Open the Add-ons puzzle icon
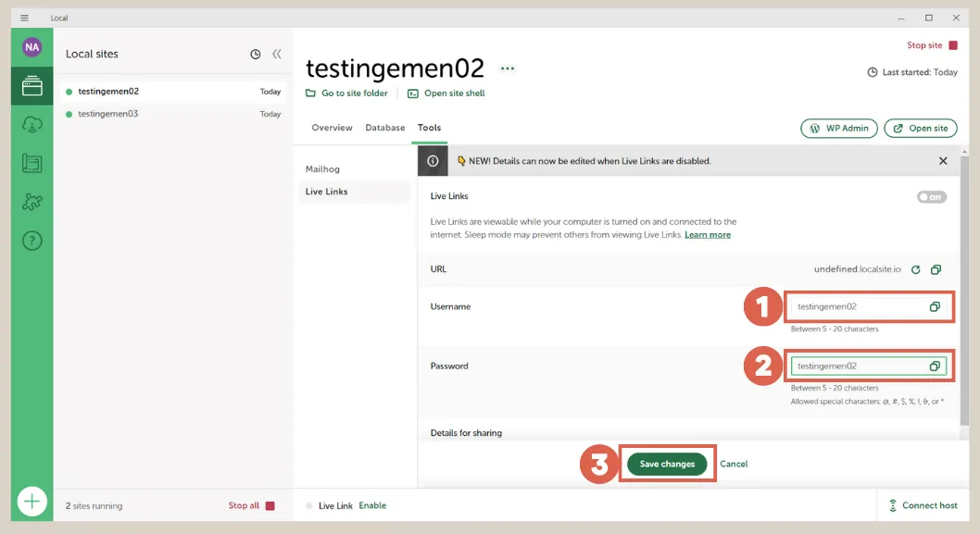 (x=32, y=202)
